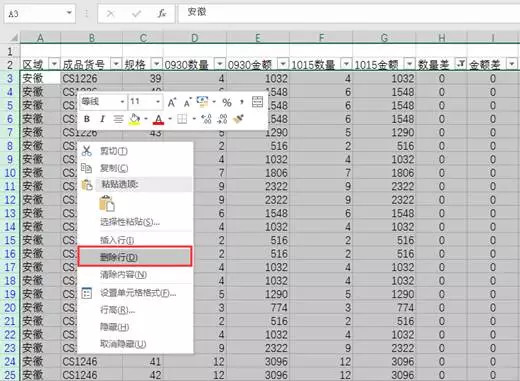Increase font size in mini toolbar
Viewport: 520px width, 381px height.
(x=172, y=102)
